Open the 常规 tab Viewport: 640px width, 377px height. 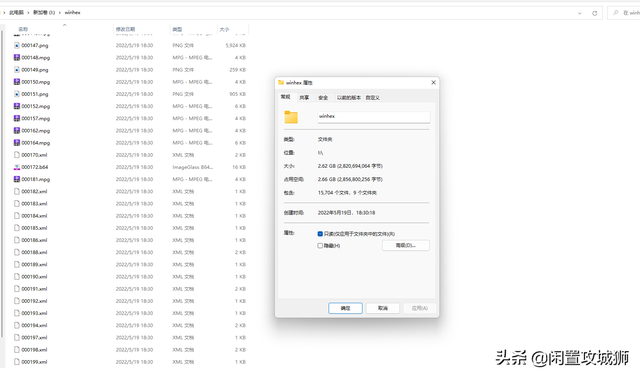click(286, 97)
